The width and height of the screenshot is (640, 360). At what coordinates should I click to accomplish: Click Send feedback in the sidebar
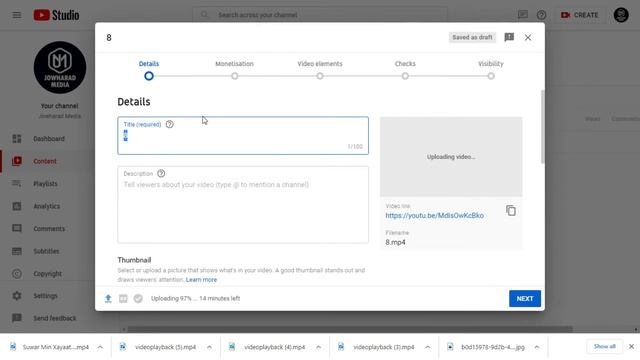pyautogui.click(x=54, y=318)
